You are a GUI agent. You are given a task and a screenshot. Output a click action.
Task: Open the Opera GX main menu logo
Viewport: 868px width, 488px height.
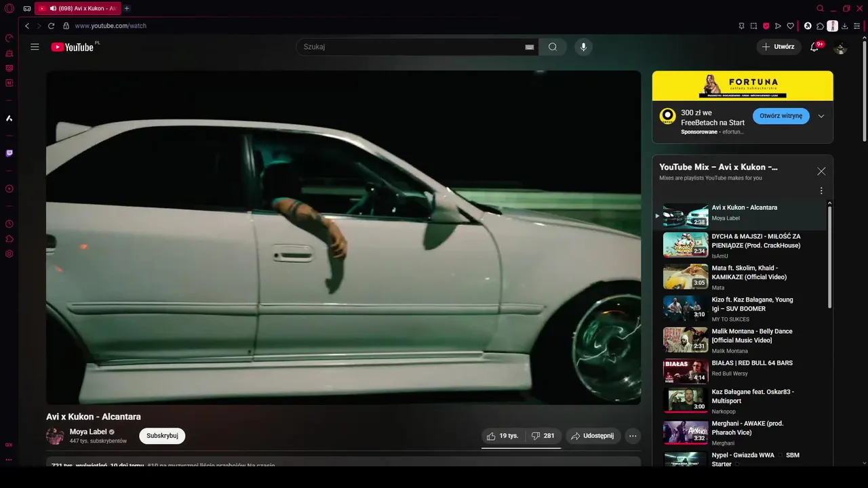click(9, 8)
